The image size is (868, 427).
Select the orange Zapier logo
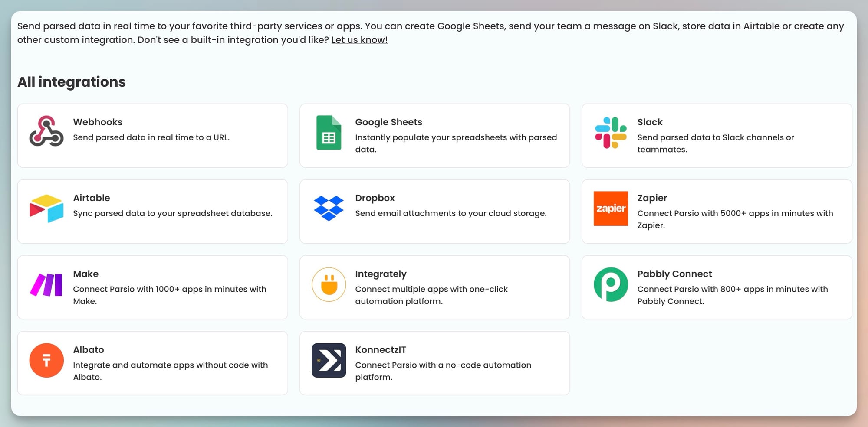pos(611,209)
